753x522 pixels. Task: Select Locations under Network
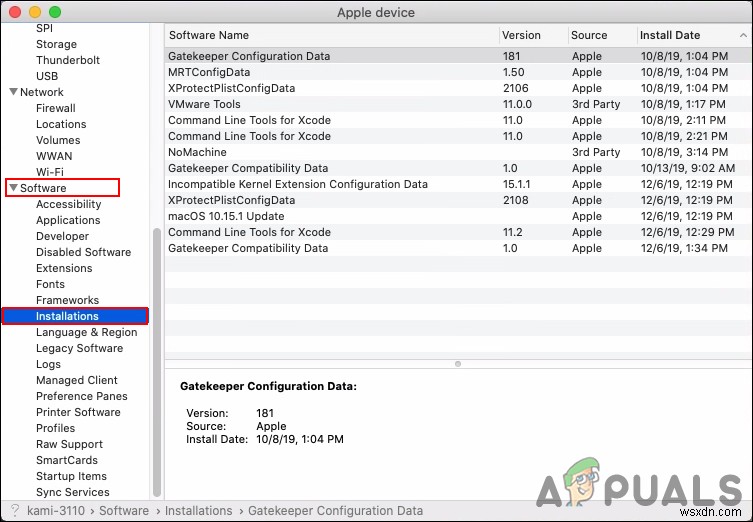tap(61, 124)
